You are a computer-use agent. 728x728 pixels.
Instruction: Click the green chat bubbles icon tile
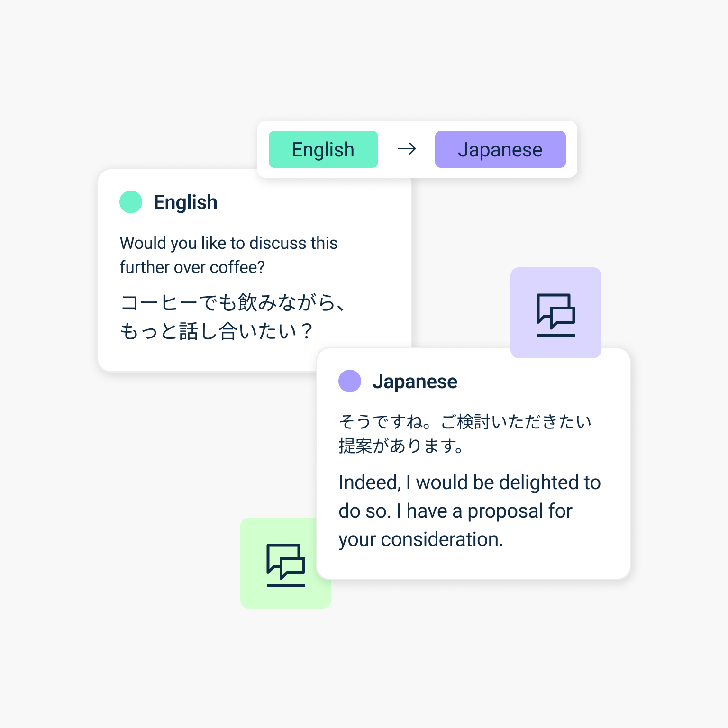[286, 563]
